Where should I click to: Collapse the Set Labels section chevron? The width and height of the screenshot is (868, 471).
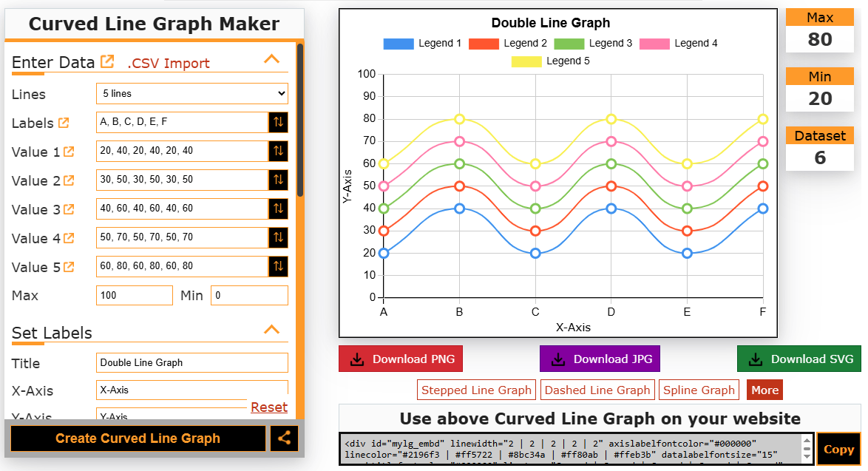tap(271, 329)
